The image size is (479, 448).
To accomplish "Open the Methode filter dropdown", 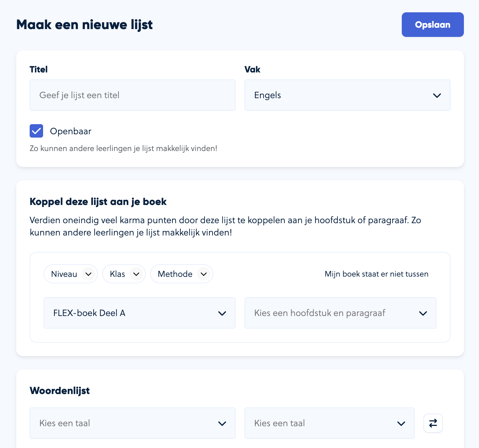I will (x=175, y=274).
